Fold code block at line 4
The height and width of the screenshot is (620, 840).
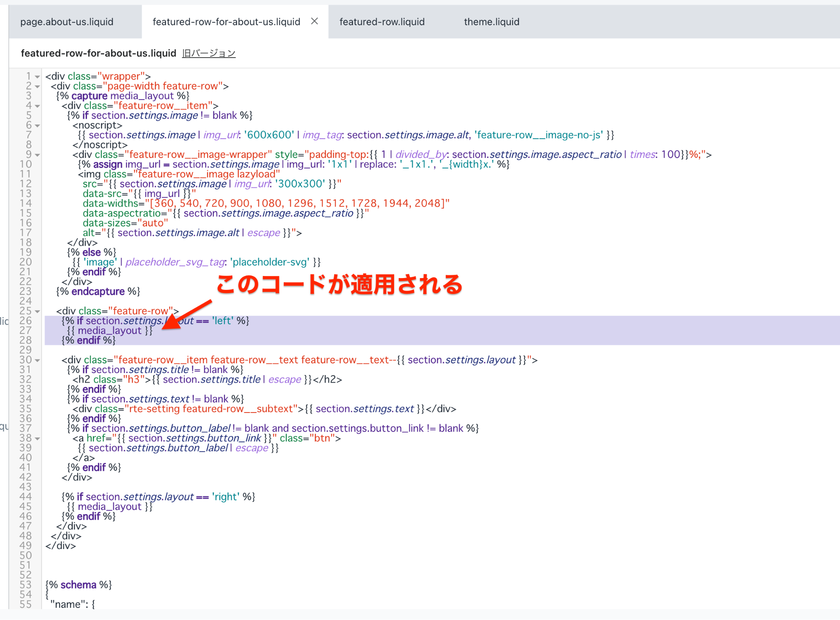37,106
